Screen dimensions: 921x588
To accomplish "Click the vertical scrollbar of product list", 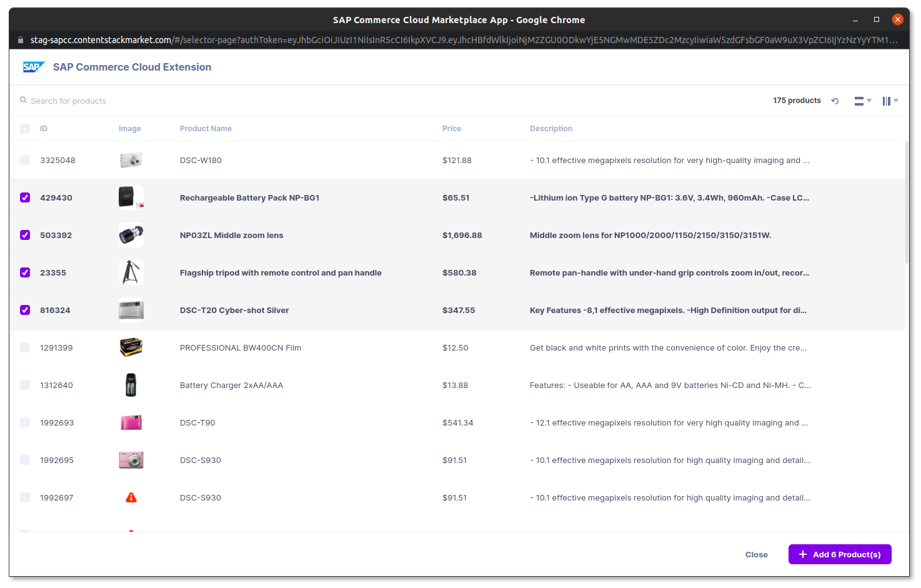I will click(907, 202).
